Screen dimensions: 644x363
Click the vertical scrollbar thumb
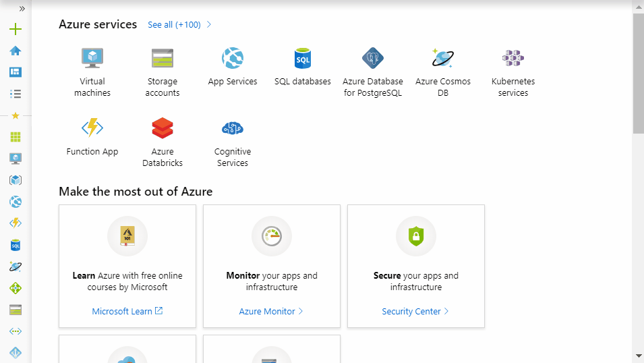pos(638,73)
